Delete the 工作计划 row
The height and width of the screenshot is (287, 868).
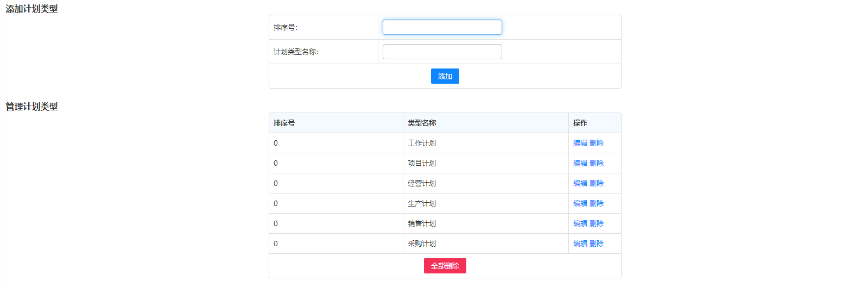[x=596, y=143]
